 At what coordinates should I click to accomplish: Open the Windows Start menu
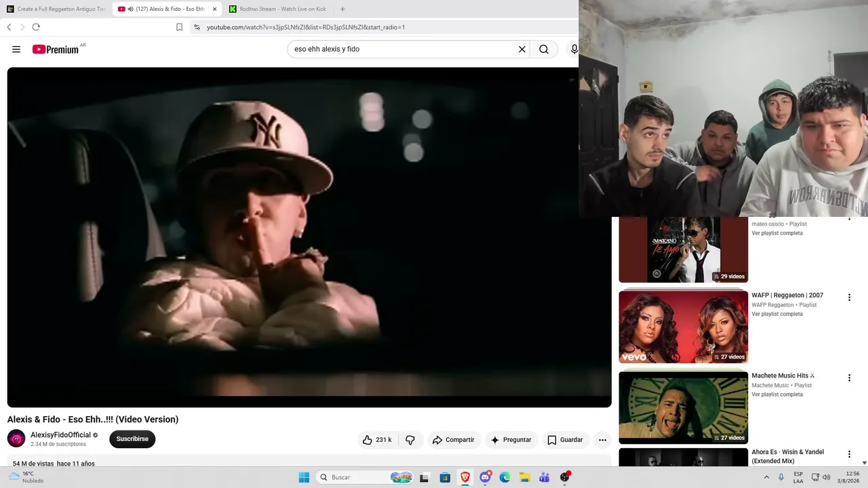304,477
